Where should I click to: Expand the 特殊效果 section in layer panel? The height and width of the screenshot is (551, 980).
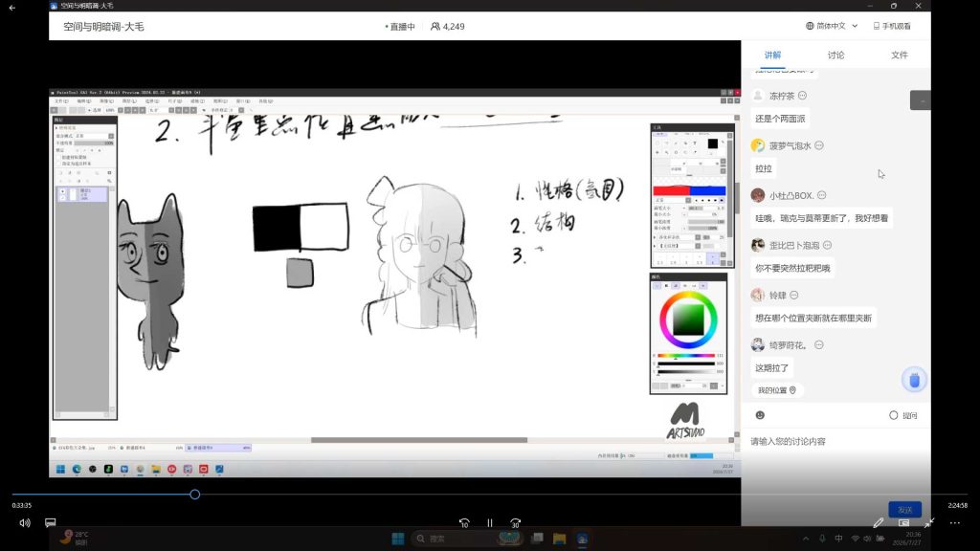[66, 127]
